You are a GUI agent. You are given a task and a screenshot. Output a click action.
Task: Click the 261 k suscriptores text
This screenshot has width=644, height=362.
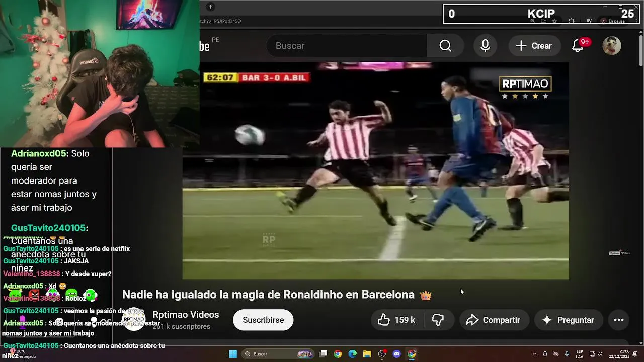click(x=181, y=327)
